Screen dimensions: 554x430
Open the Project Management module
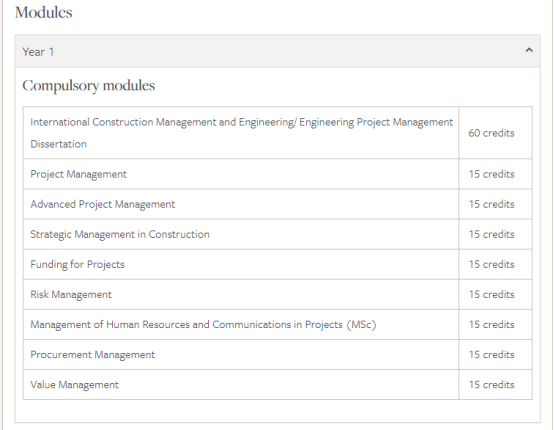coord(78,174)
